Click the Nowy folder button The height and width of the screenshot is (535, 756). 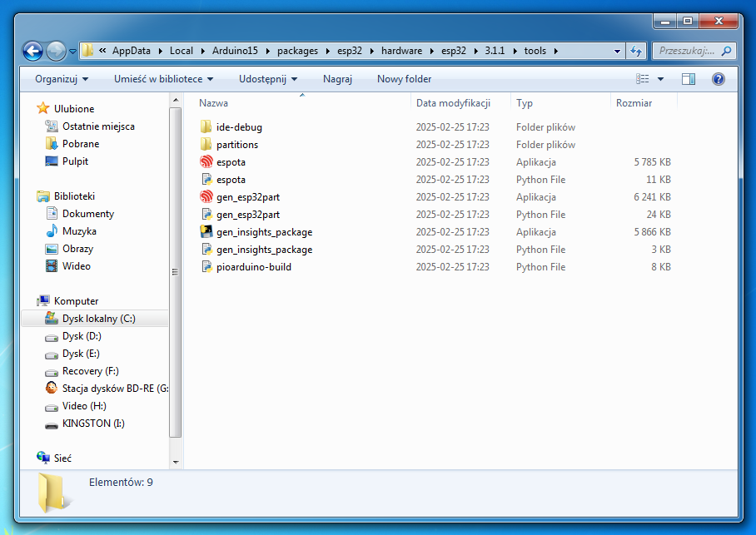(404, 79)
